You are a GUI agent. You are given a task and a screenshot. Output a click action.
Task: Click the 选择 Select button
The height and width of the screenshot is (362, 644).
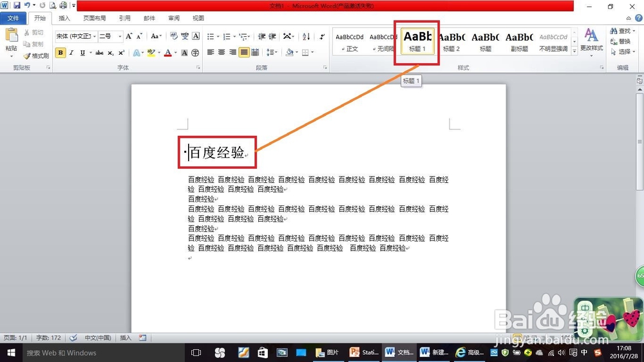[623, 52]
